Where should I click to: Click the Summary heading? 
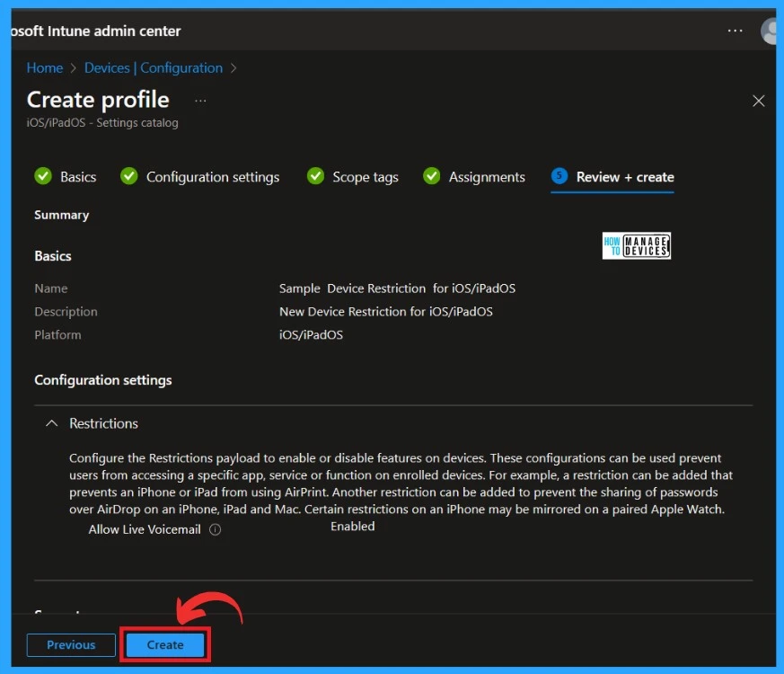point(61,215)
